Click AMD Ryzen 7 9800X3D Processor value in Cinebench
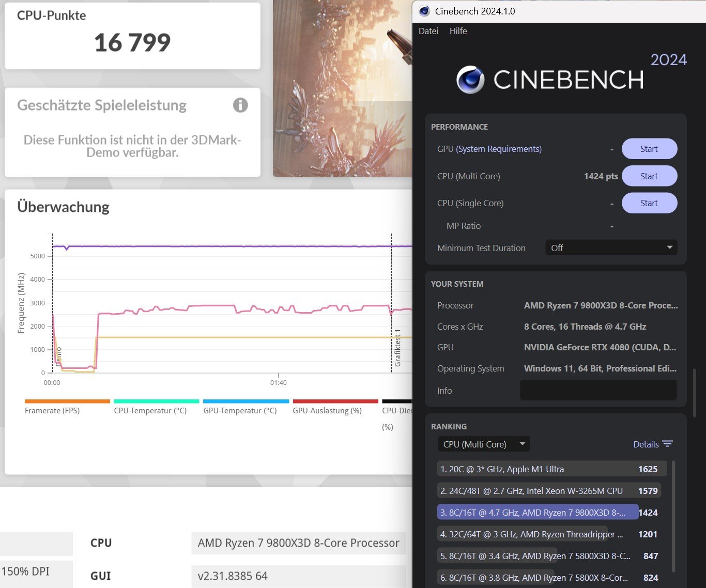 tap(601, 305)
